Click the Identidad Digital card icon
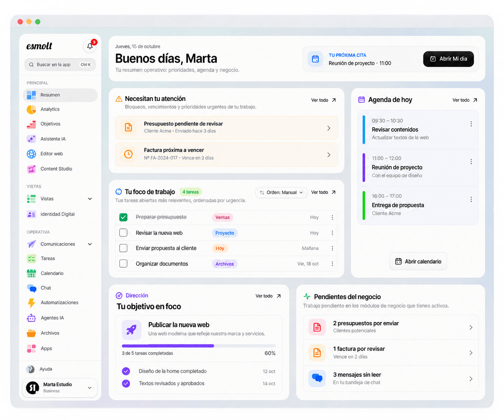 pos(32,214)
